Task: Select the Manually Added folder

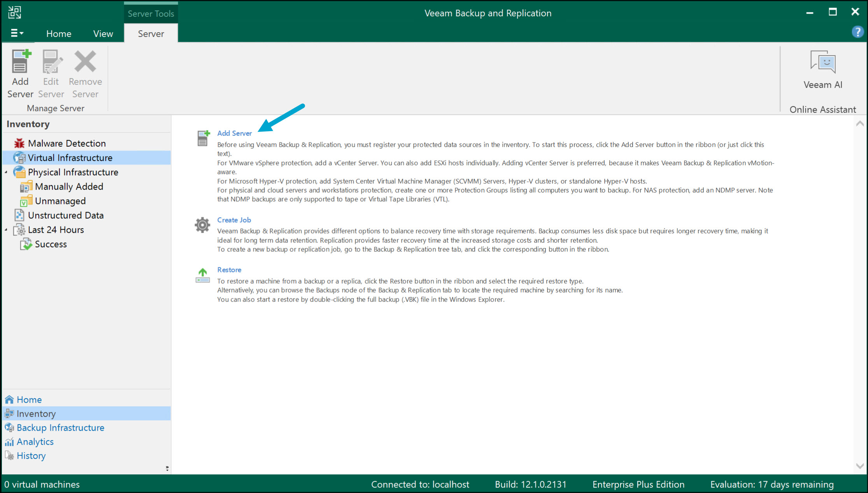Action: 69,186
